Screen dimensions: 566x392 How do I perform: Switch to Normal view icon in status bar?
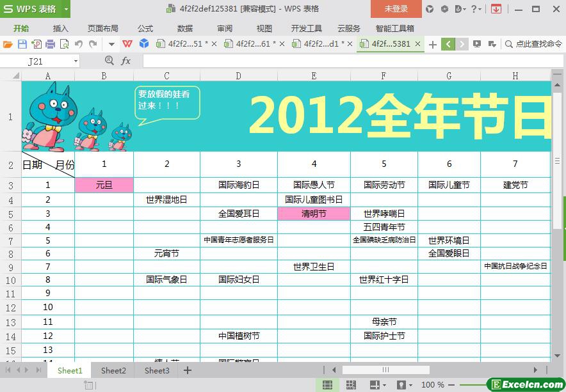point(327,385)
